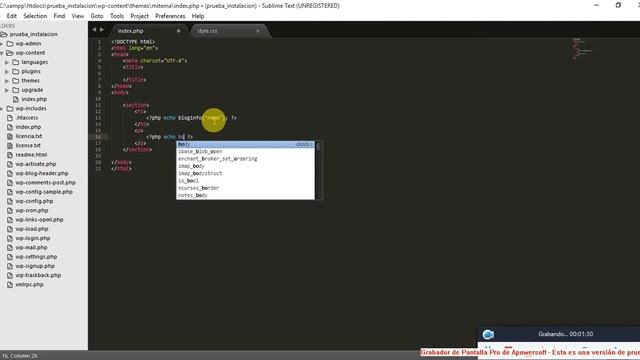Choose 'notes_body' autocomplete suggestion

point(245,196)
